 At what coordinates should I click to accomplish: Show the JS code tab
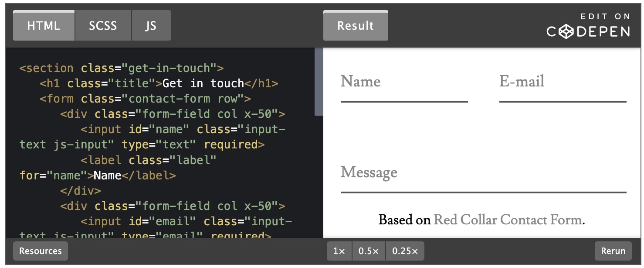151,26
